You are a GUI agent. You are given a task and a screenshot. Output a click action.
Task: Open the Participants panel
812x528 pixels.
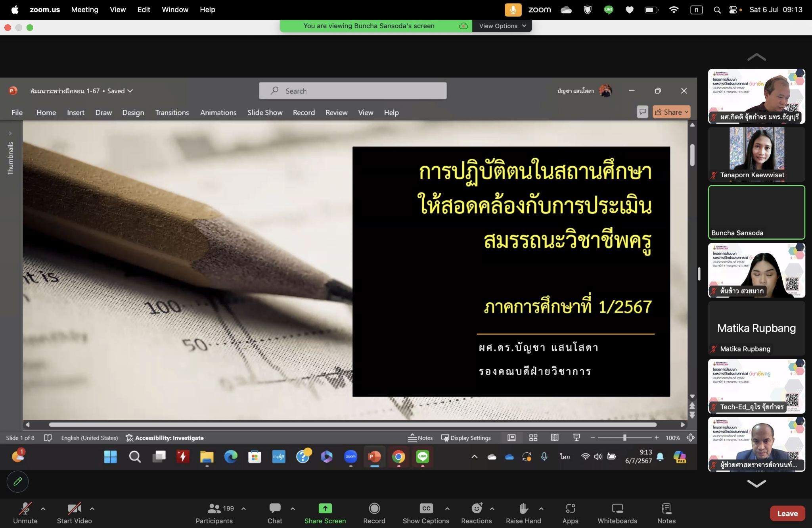pyautogui.click(x=214, y=513)
